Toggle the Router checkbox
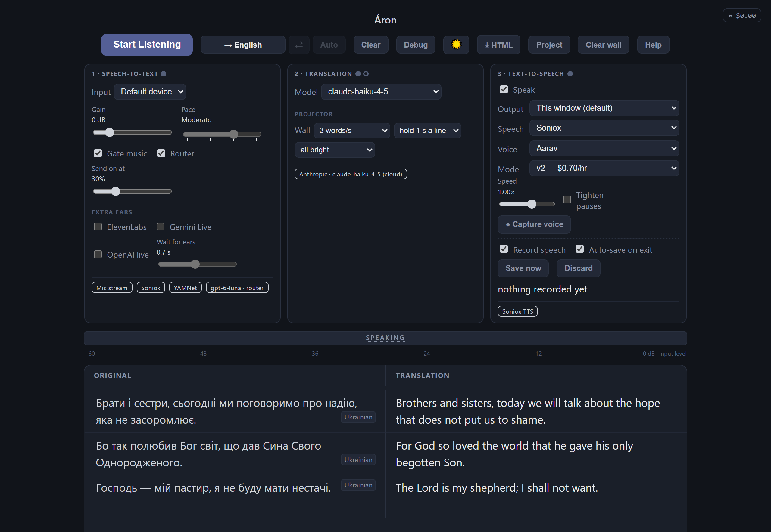The width and height of the screenshot is (771, 532). point(161,153)
